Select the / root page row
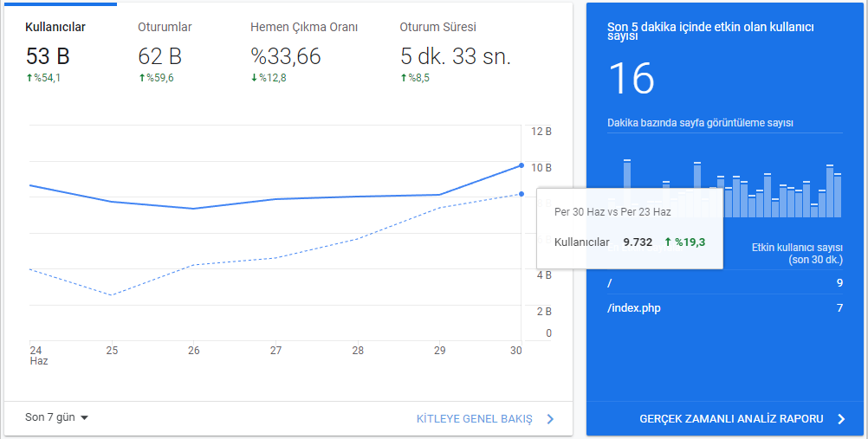The height and width of the screenshot is (439, 868). (724, 283)
